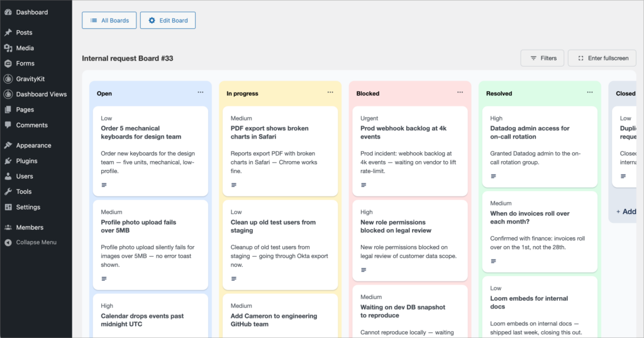Click the Resolved column header
The width and height of the screenshot is (644, 338).
click(499, 93)
